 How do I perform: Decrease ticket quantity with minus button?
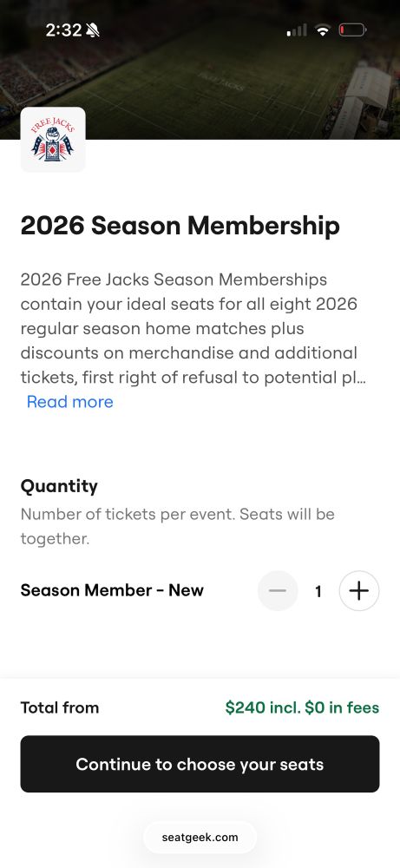[x=278, y=590]
